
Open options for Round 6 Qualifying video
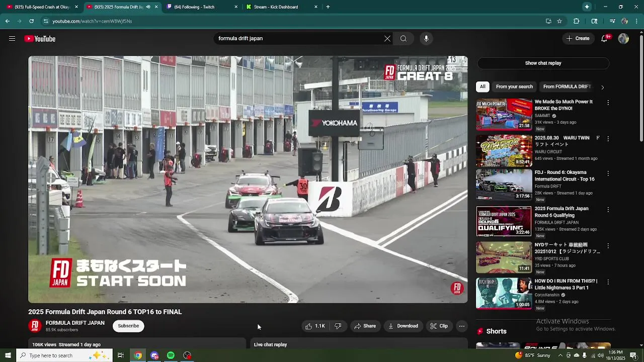pyautogui.click(x=608, y=210)
